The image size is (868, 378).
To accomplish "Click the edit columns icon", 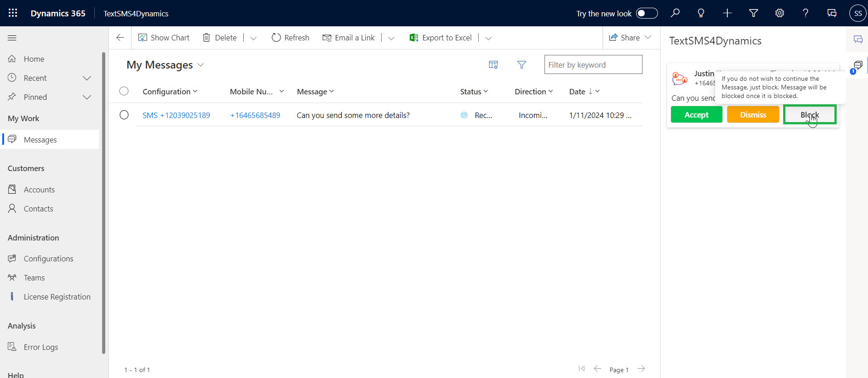I will 493,65.
